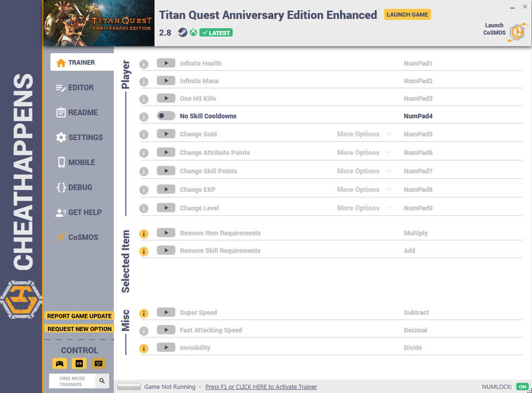Click the Change Level play button
The width and height of the screenshot is (532, 393).
[166, 207]
